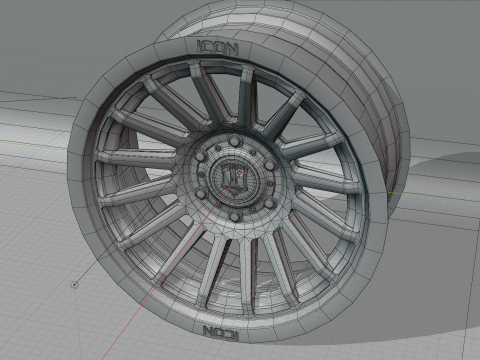The height and width of the screenshot is (360, 480).
Task: Click the 3D cursor at wheel center
Action: click(240, 173)
